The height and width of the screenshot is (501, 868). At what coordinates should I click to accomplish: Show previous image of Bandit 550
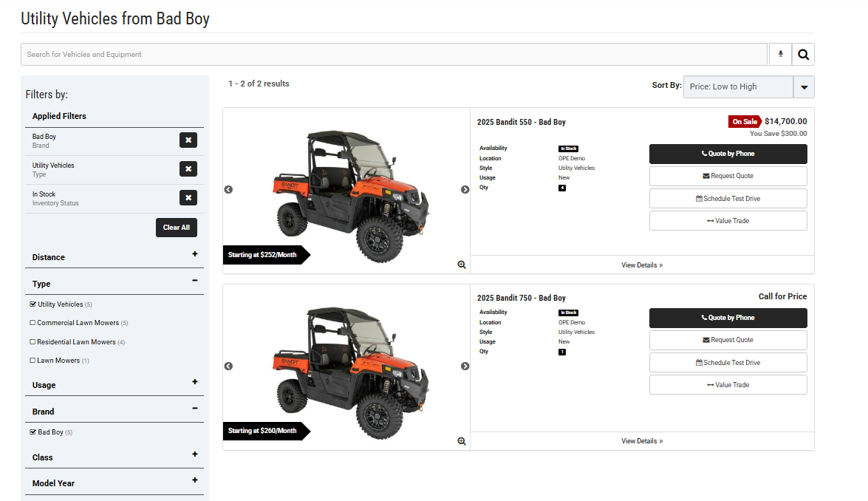(228, 189)
